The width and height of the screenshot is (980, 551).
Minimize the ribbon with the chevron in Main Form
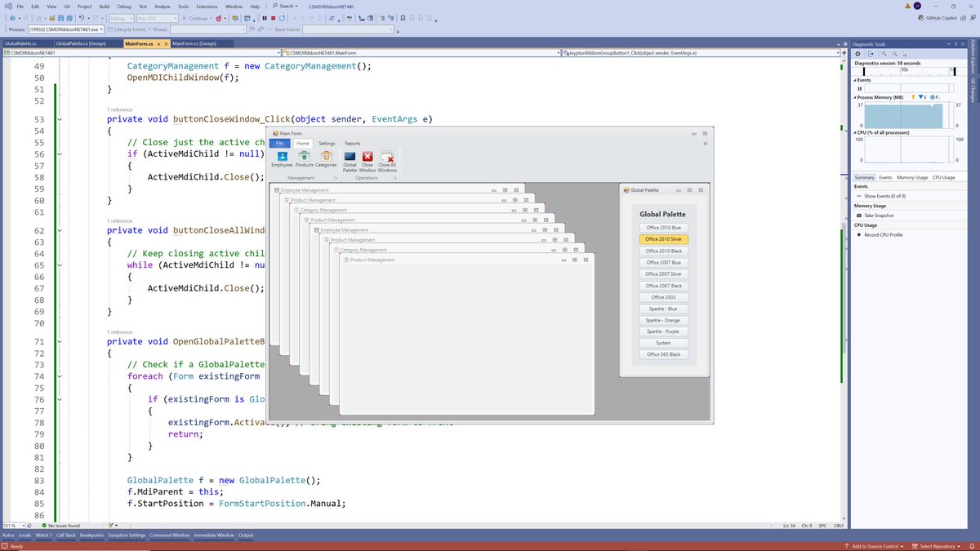[x=706, y=144]
